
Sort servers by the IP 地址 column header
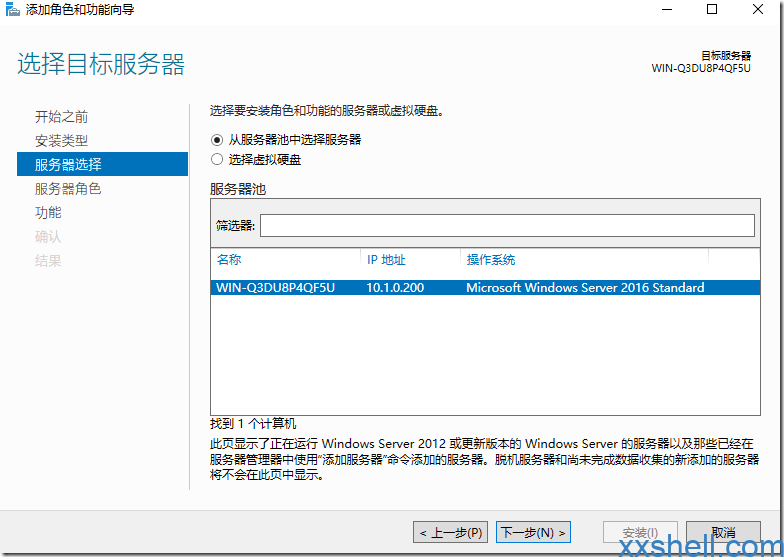(386, 260)
